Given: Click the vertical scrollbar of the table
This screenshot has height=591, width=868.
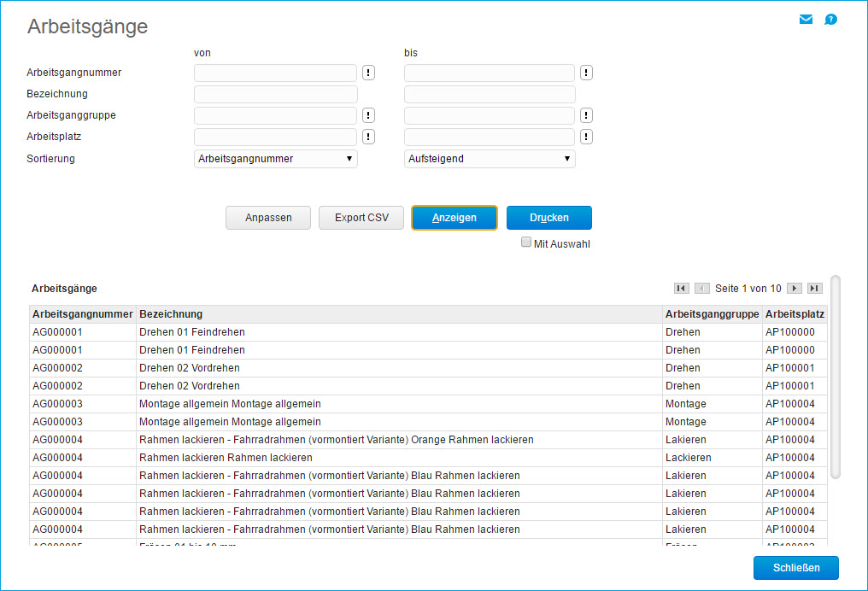Looking at the screenshot, I should coord(836,376).
